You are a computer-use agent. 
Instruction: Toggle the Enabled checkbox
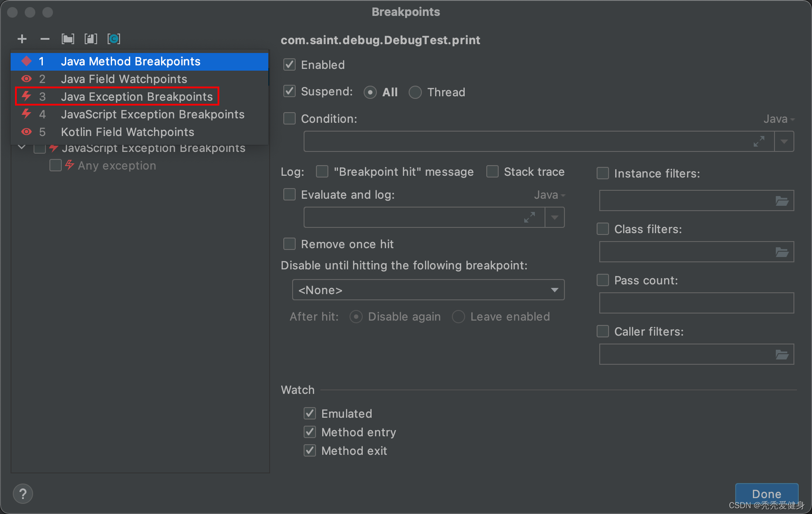[289, 65]
